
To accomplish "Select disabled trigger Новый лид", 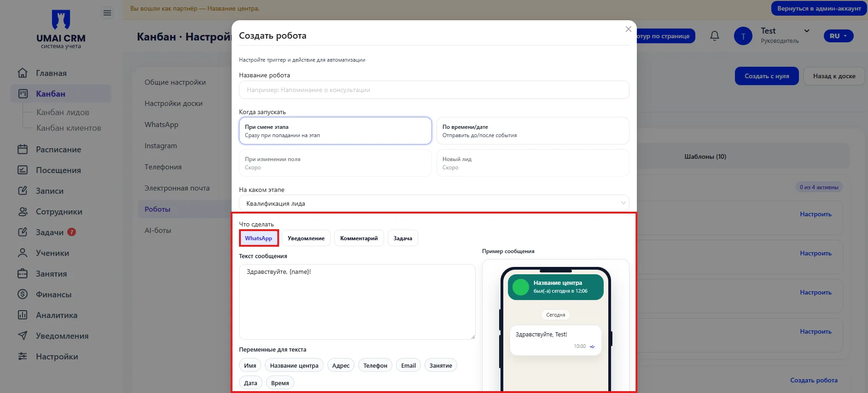I will pyautogui.click(x=533, y=163).
